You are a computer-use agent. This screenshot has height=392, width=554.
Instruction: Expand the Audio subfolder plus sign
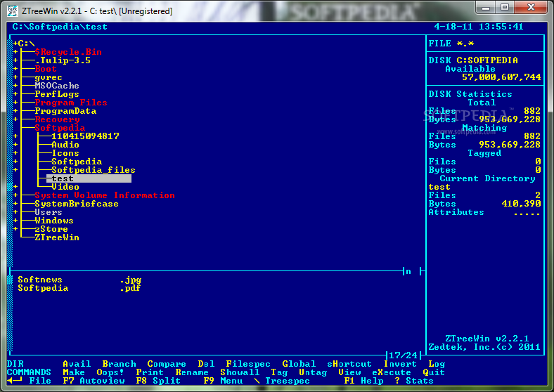click(15, 145)
